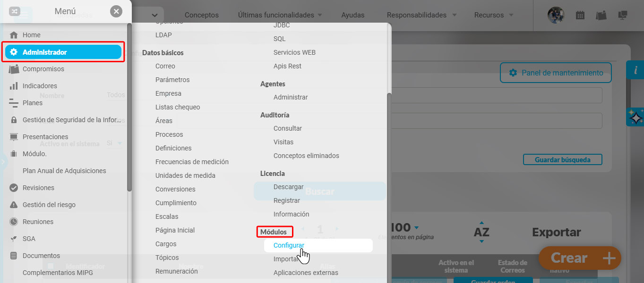The width and height of the screenshot is (644, 283).
Task: Select Página Inicial menu entry
Action: point(175,230)
